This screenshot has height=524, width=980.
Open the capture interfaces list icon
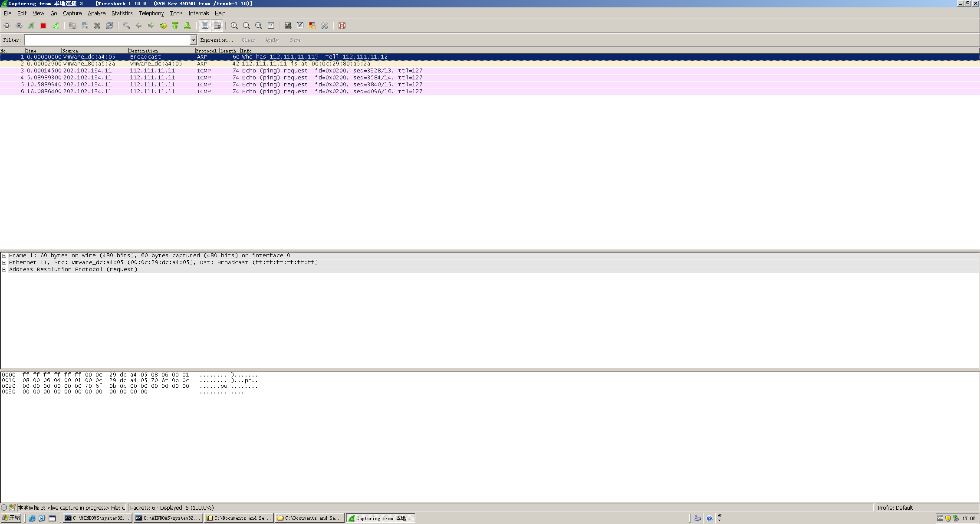(x=7, y=26)
